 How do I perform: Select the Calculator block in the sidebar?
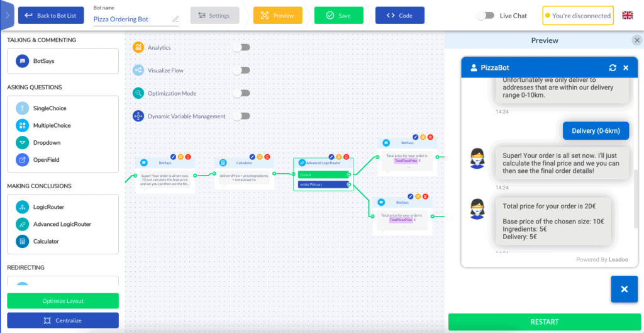(x=46, y=241)
